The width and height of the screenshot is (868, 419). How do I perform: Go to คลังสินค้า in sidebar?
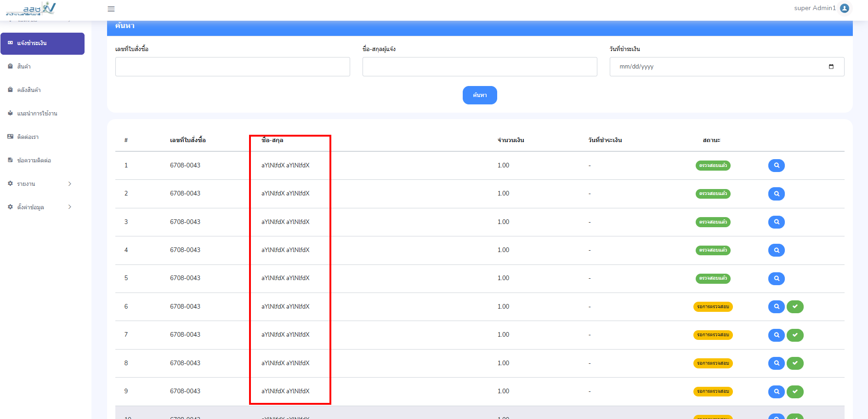pyautogui.click(x=29, y=90)
